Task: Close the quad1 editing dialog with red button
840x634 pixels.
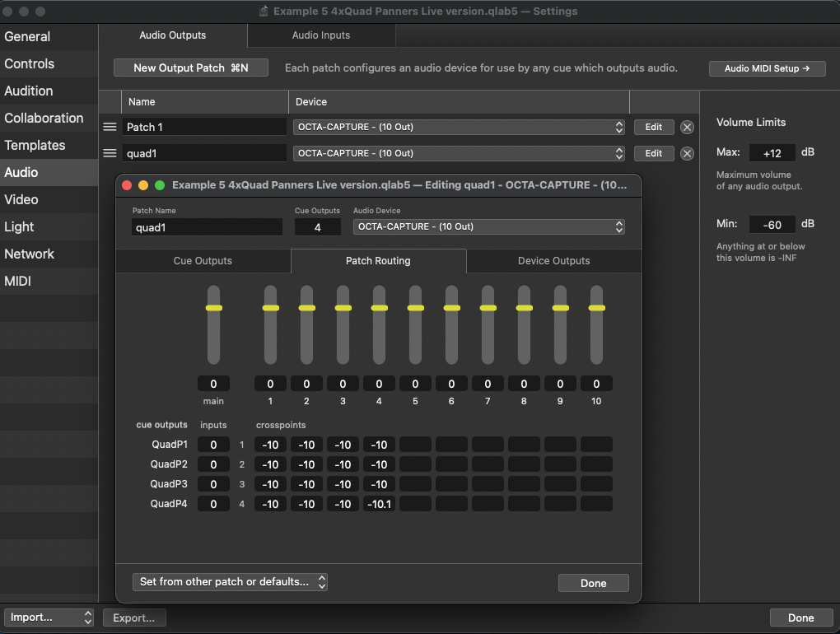Action: point(128,185)
